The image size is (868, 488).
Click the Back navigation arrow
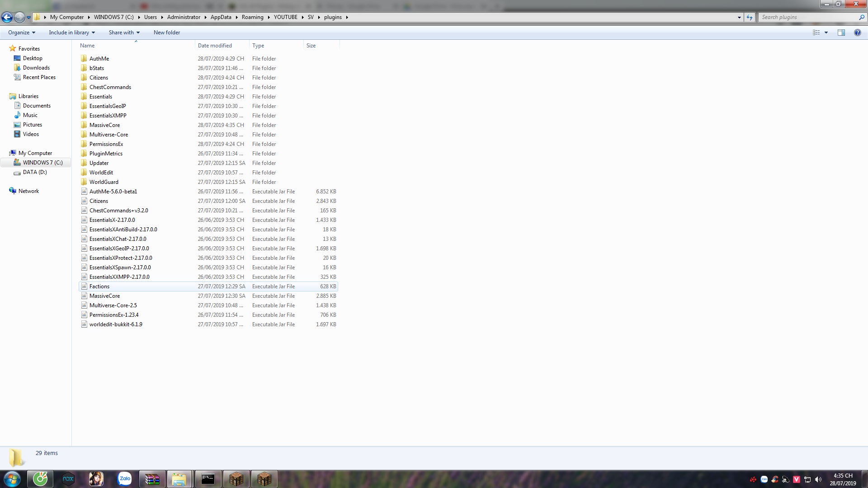coord(7,17)
